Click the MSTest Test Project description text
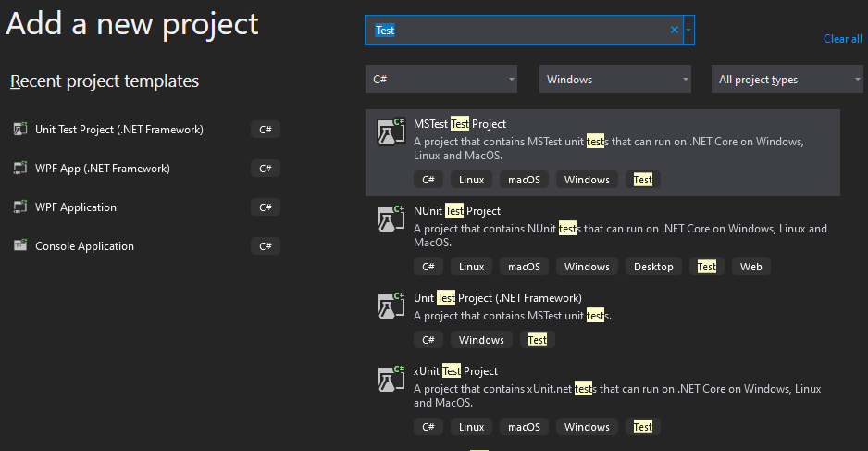This screenshot has height=451, width=868. (608, 148)
